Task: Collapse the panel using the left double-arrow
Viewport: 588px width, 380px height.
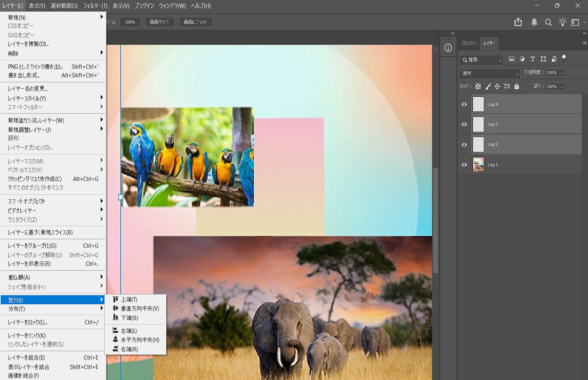Action: [x=453, y=33]
